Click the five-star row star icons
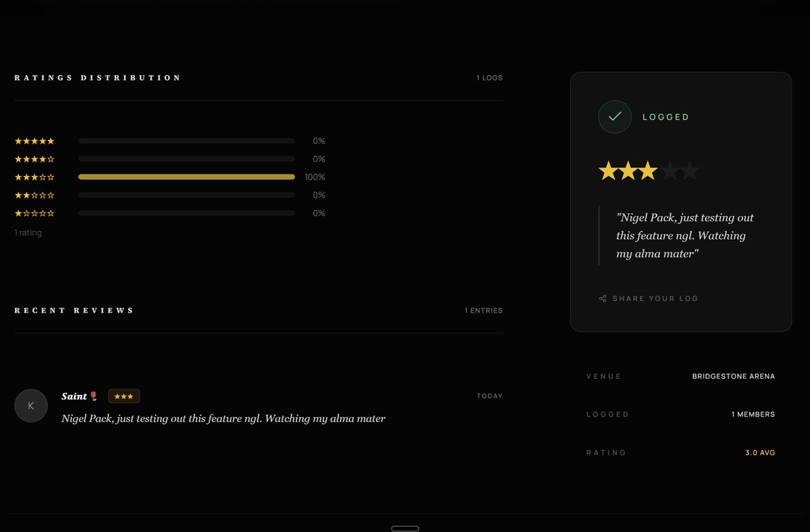Image resolution: width=810 pixels, height=532 pixels. click(34, 141)
